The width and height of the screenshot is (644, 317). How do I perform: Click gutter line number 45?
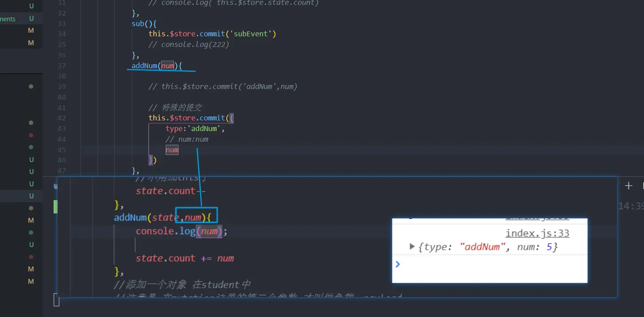coord(62,150)
